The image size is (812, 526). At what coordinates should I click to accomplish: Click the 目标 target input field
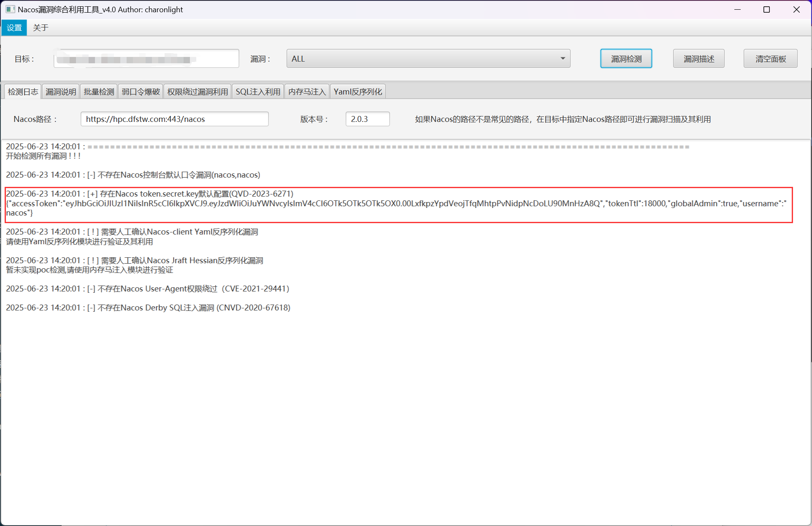[x=146, y=59]
